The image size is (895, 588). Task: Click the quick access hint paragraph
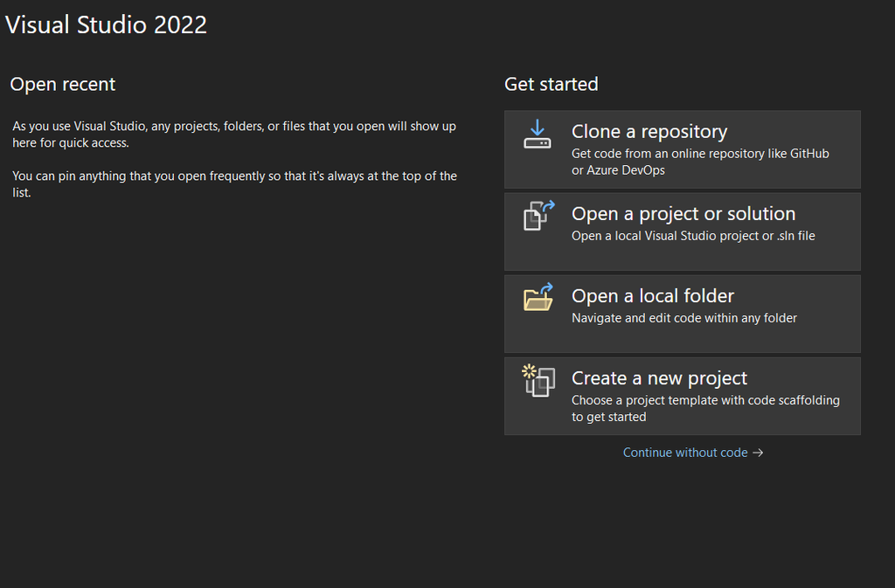(234, 135)
